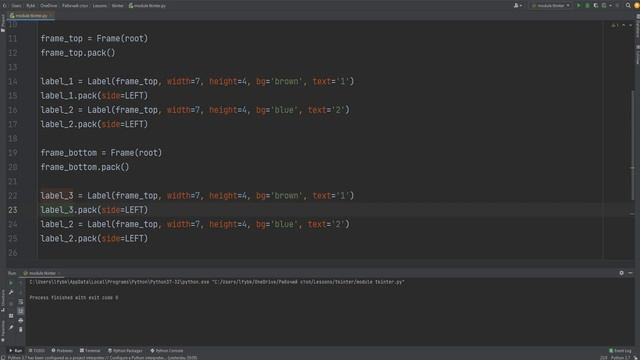Click the Users breadcrumb

16,6
